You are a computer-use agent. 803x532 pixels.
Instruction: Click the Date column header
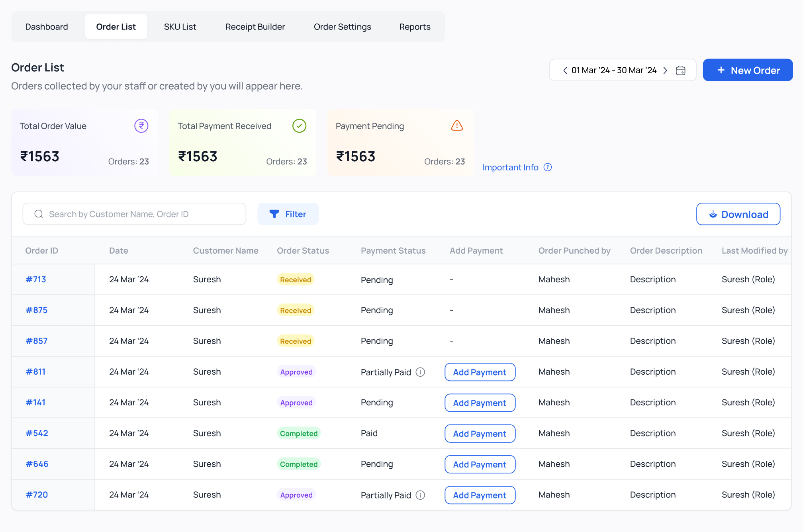point(119,250)
